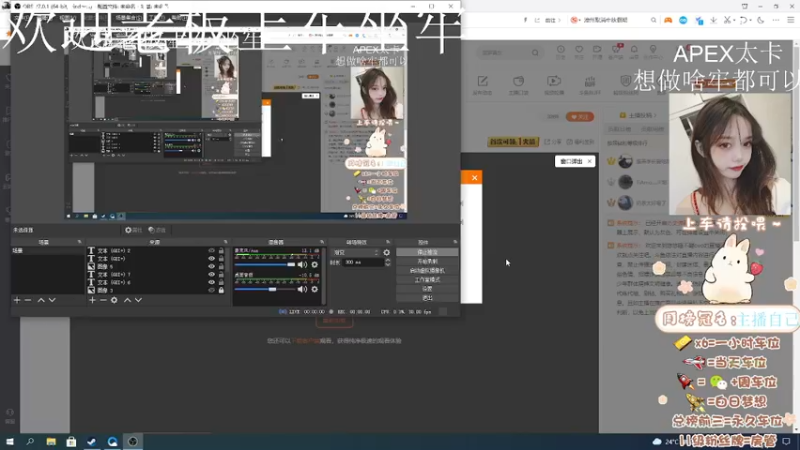
Task: Click browser toolbar search magnifier icon
Action: [653, 20]
